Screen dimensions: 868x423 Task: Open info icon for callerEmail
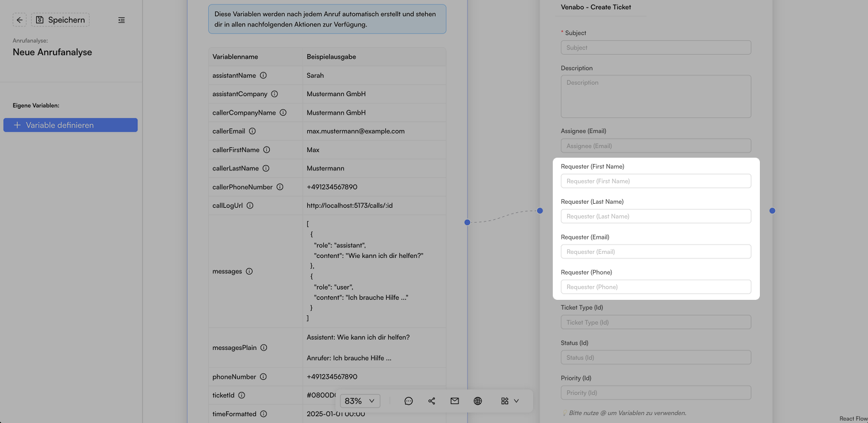[252, 131]
